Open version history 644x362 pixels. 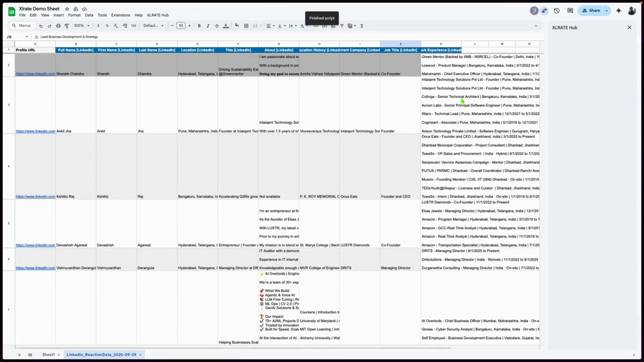click(x=557, y=11)
